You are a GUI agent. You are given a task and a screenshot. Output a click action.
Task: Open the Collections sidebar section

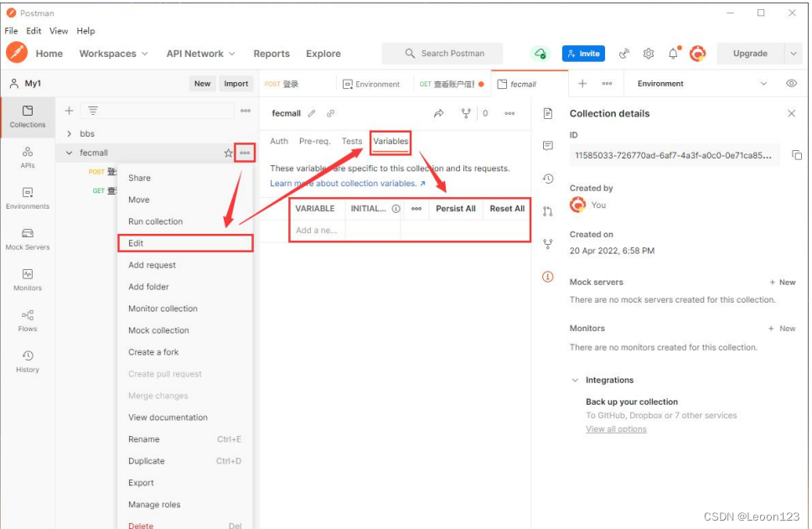(x=28, y=117)
